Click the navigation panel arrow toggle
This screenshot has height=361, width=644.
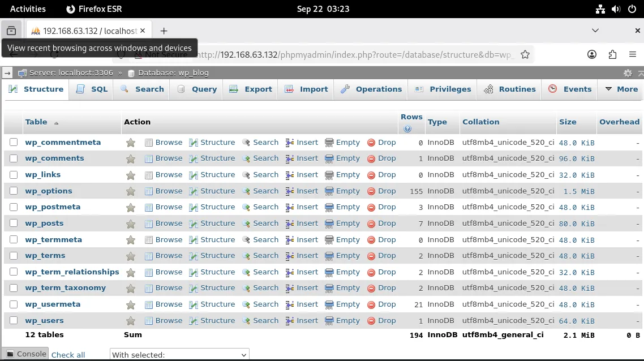(x=7, y=73)
